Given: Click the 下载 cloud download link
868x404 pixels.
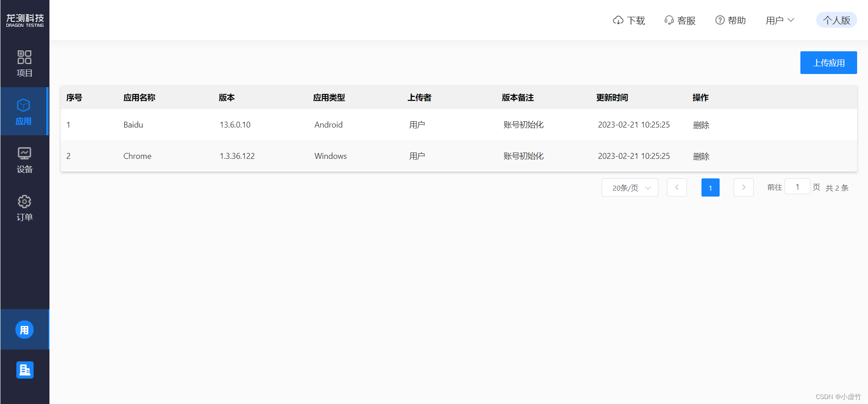Looking at the screenshot, I should [629, 20].
